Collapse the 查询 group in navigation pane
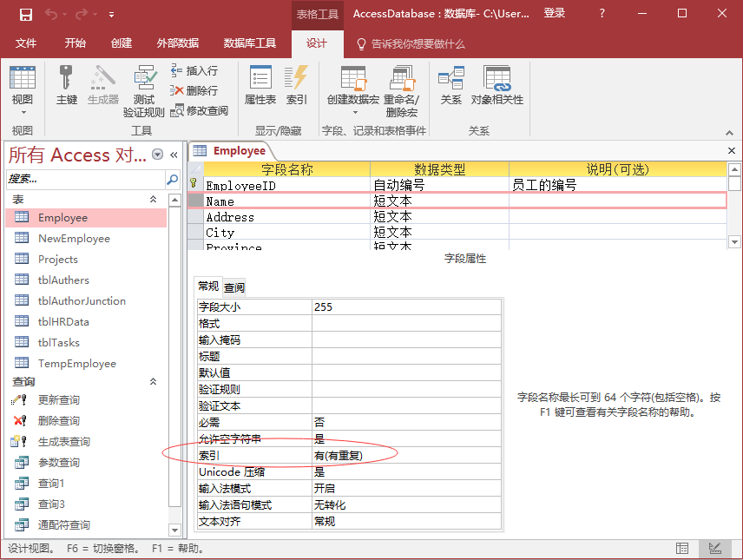The width and height of the screenshot is (743, 560). (154, 382)
